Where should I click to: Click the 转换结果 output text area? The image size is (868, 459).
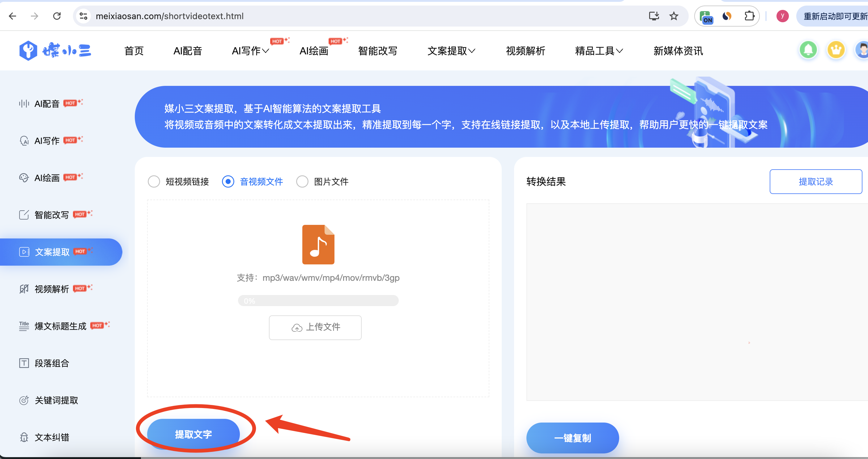click(x=697, y=302)
